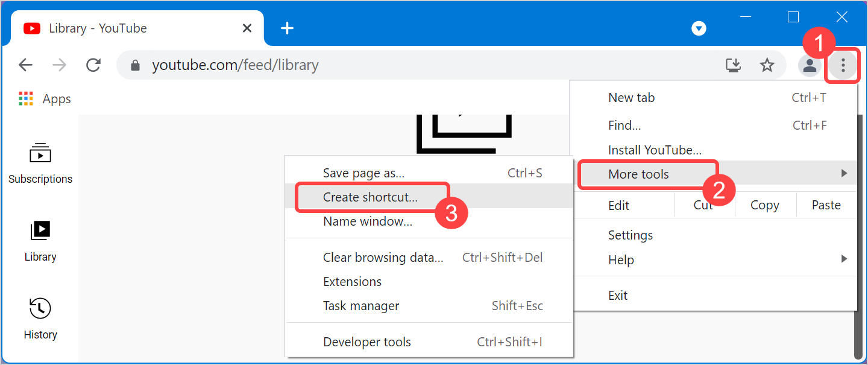The image size is (868, 365).
Task: Click the youtube.com address bar
Action: coord(422,65)
